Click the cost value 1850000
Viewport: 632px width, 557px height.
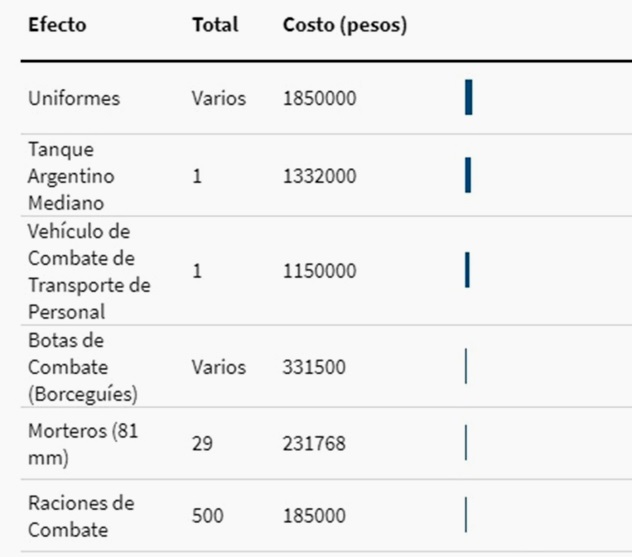[320, 99]
